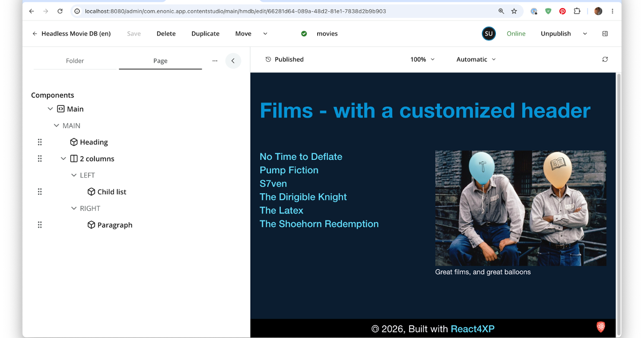Go back in browser history

click(x=32, y=11)
